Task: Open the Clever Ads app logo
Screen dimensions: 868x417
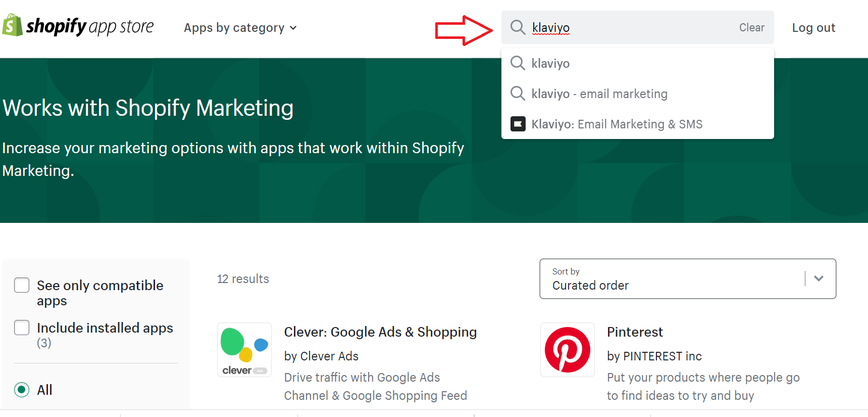Action: [244, 350]
